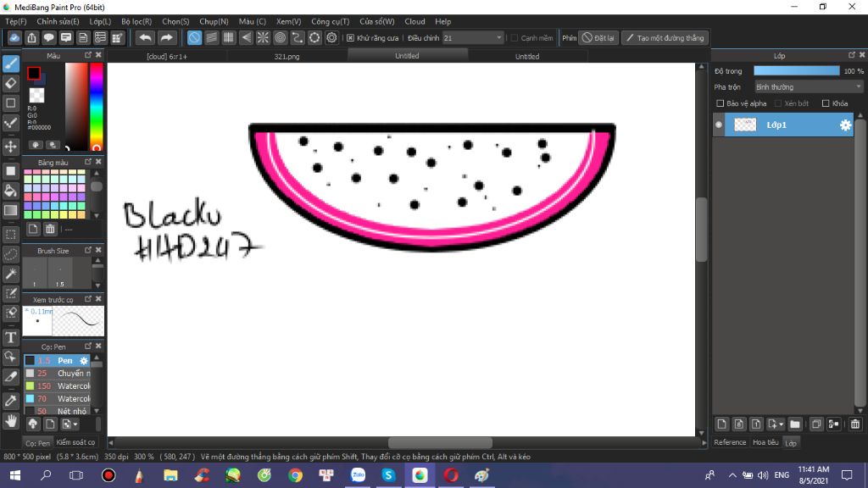868x488 pixels.
Task: Enable Bảo vệ alpha checkbox
Action: (x=721, y=103)
